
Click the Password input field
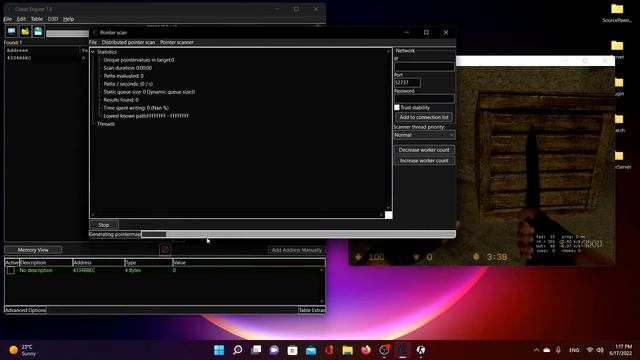tap(424, 98)
